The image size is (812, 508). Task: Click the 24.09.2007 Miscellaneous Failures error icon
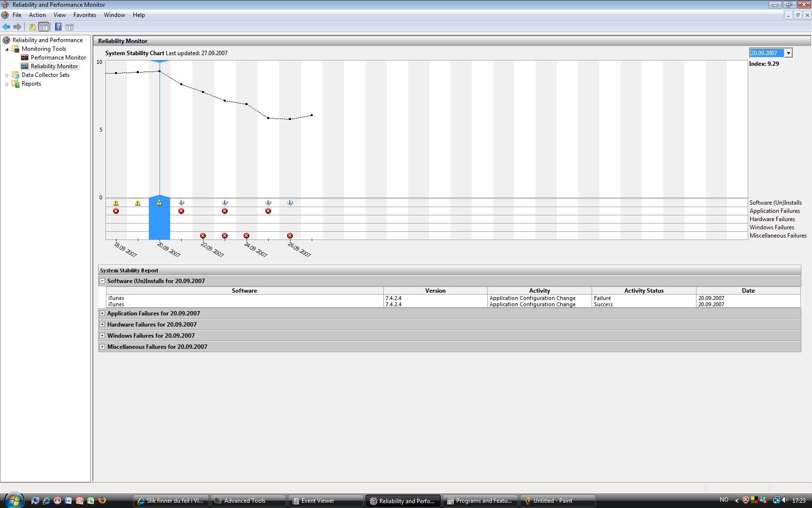point(246,236)
